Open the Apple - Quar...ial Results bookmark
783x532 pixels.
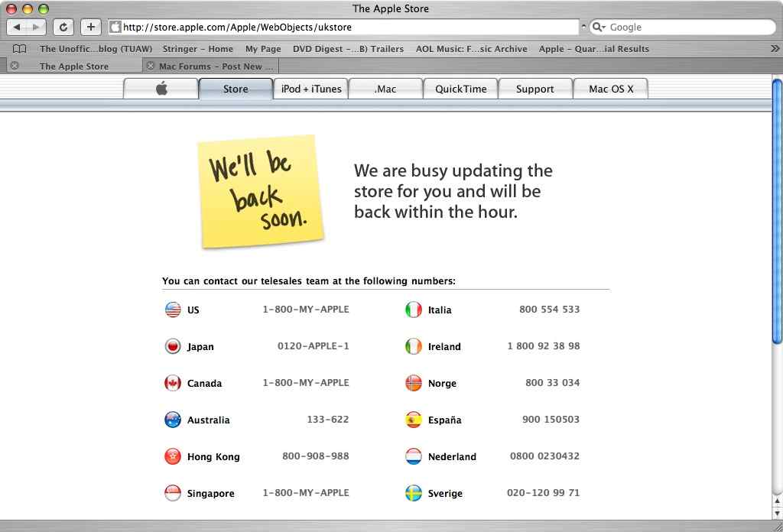593,49
